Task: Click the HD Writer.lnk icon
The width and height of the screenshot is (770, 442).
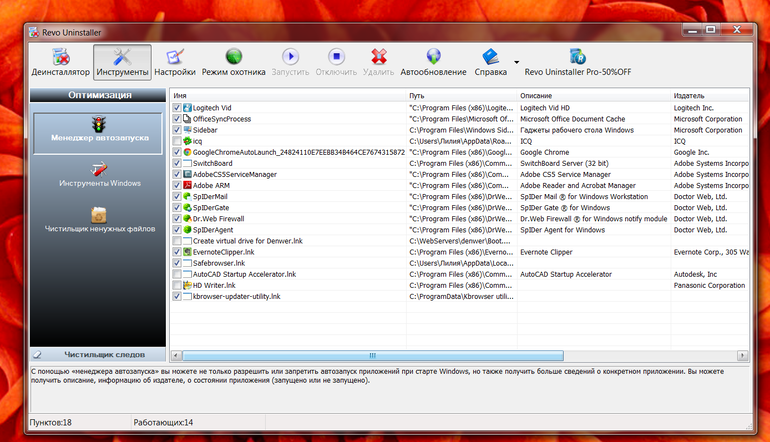Action: (187, 285)
